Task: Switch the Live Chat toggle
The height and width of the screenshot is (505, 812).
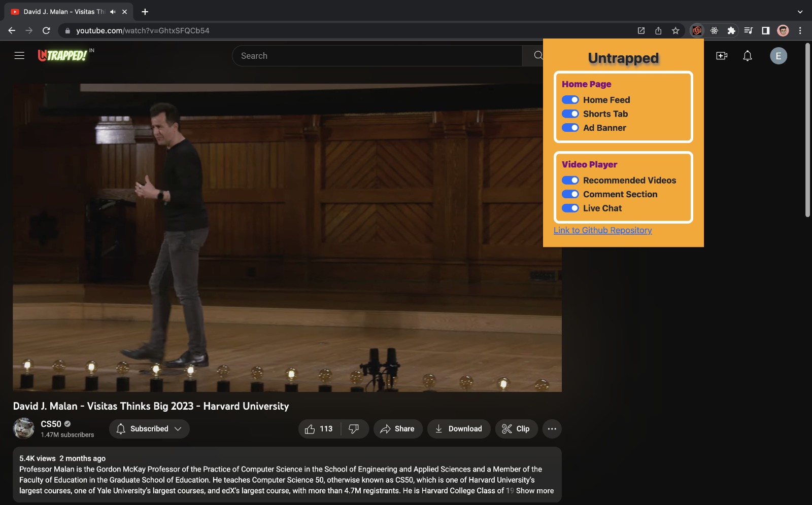Action: pyautogui.click(x=570, y=208)
